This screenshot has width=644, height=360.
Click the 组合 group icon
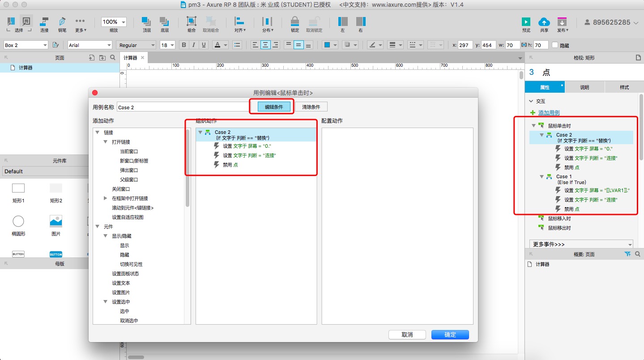pyautogui.click(x=192, y=21)
